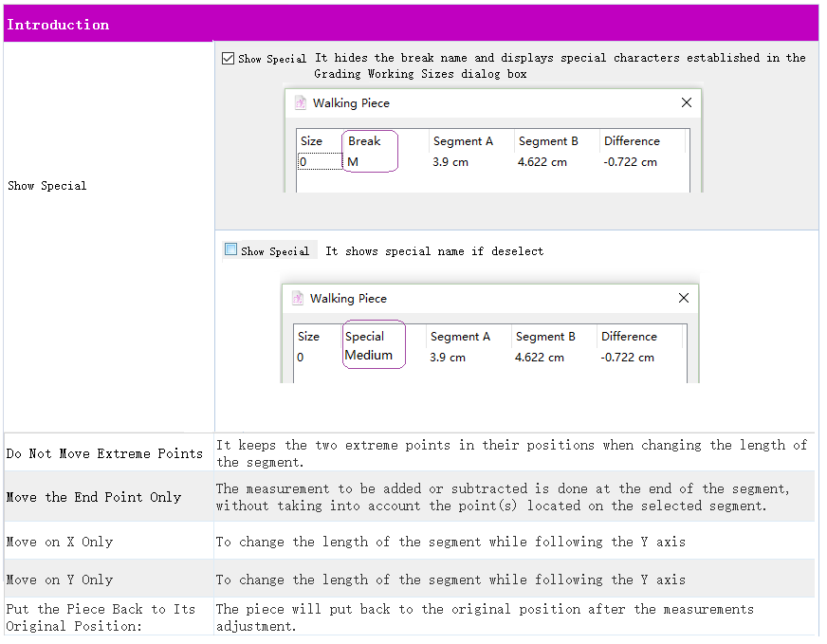827x644 pixels.
Task: Click the Move on X Only label
Action: click(x=60, y=542)
